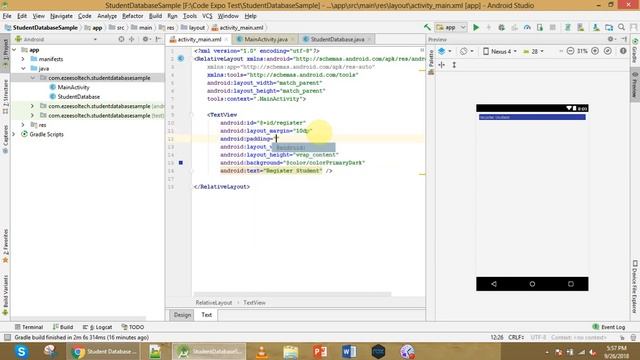
Task: Open Project Structure icon in toolbar
Action: 609,27
